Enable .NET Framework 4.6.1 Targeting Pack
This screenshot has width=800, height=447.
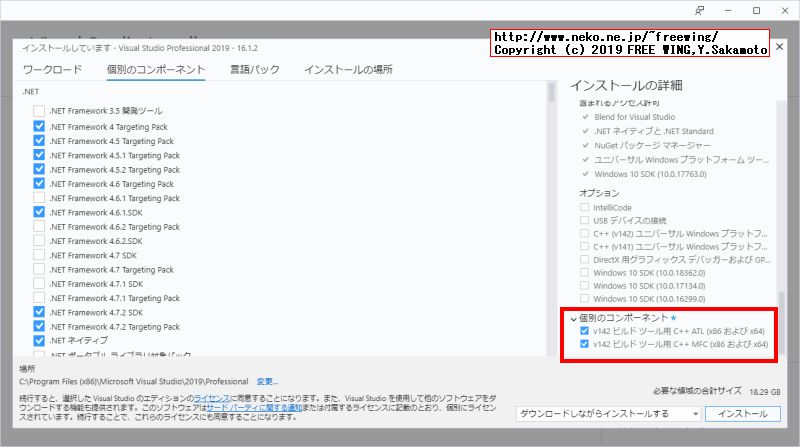(39, 198)
